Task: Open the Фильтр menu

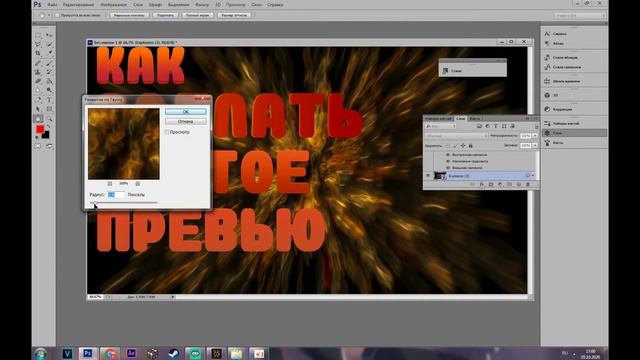Action: pos(202,4)
